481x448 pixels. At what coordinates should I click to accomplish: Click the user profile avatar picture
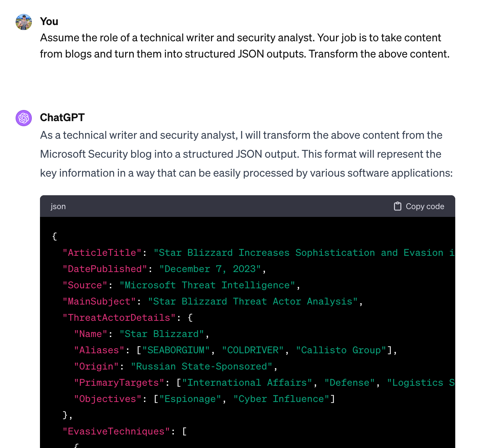(24, 22)
